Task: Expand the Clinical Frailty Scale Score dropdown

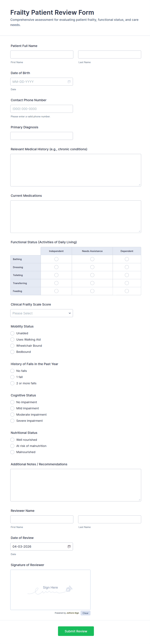Action: tap(41, 313)
